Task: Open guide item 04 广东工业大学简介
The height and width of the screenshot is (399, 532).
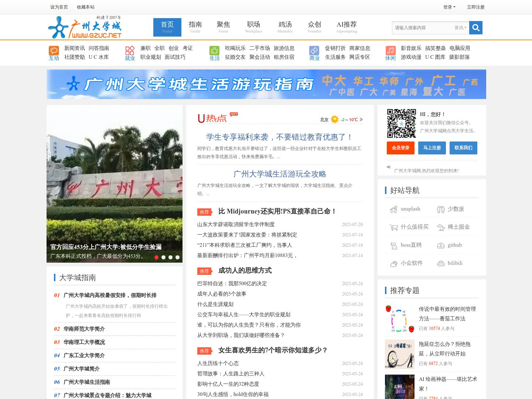Action: tap(84, 355)
